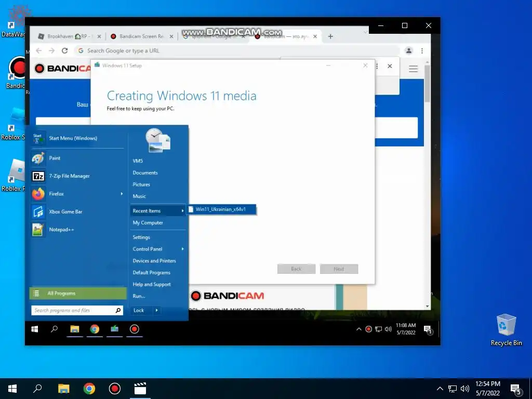This screenshot has width=532, height=399.
Task: Open search on host taskbar
Action: pos(37,389)
